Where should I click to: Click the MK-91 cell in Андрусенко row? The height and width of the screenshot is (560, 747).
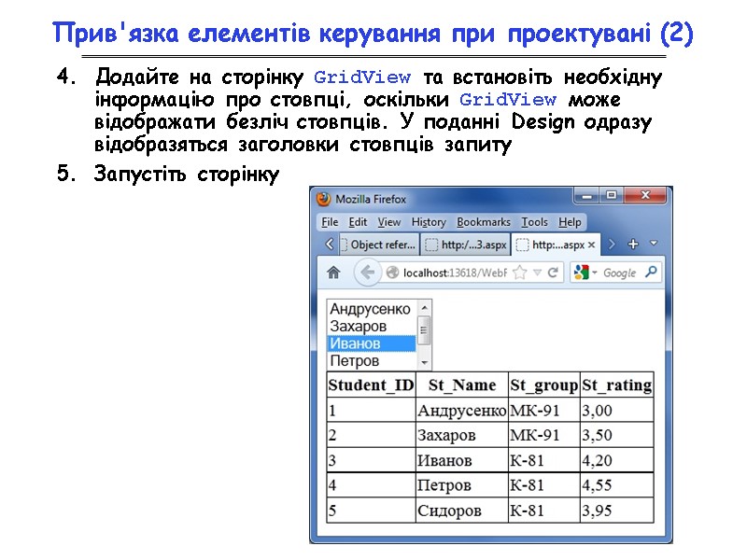[x=544, y=410]
